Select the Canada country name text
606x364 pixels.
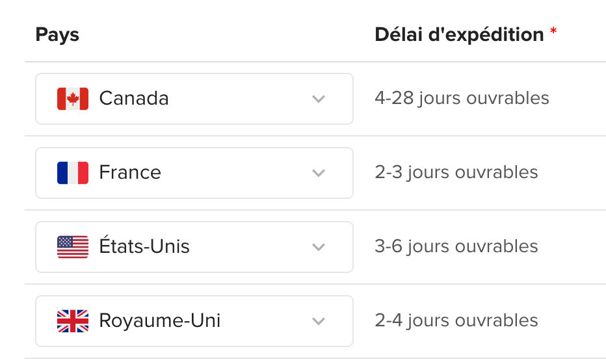[134, 99]
